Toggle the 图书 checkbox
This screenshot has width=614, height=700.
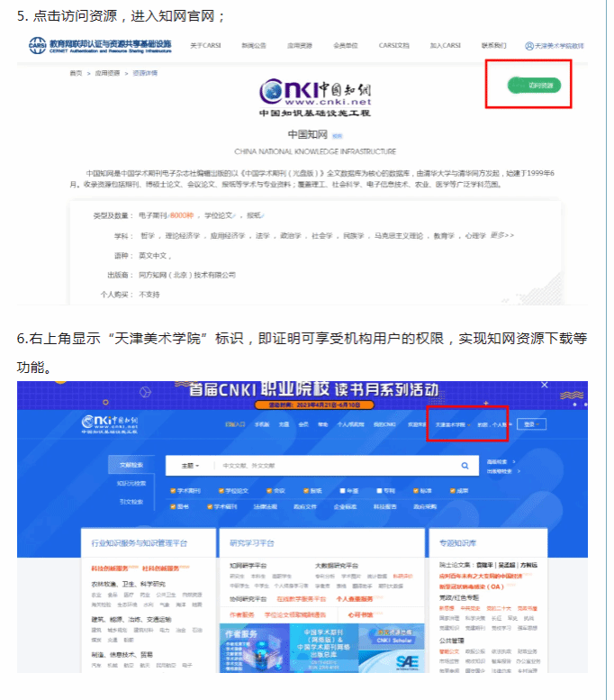[173, 506]
